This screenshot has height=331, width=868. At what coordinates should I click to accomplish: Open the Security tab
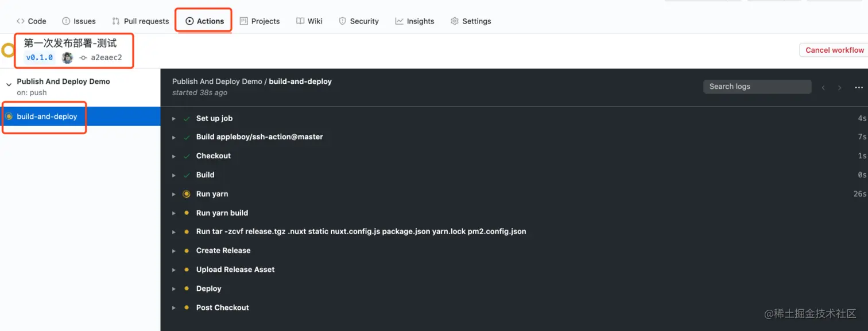tap(359, 21)
